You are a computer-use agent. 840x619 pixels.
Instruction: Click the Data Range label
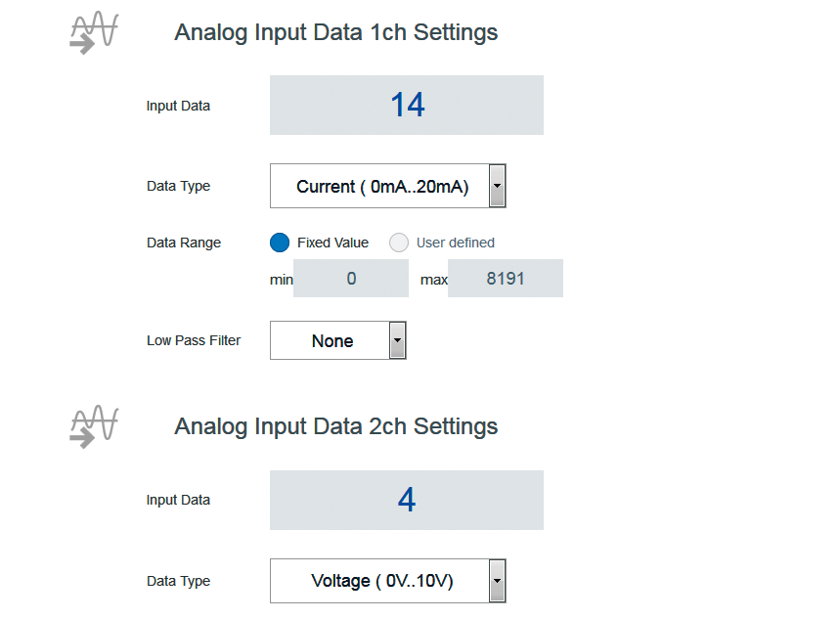coord(184,243)
